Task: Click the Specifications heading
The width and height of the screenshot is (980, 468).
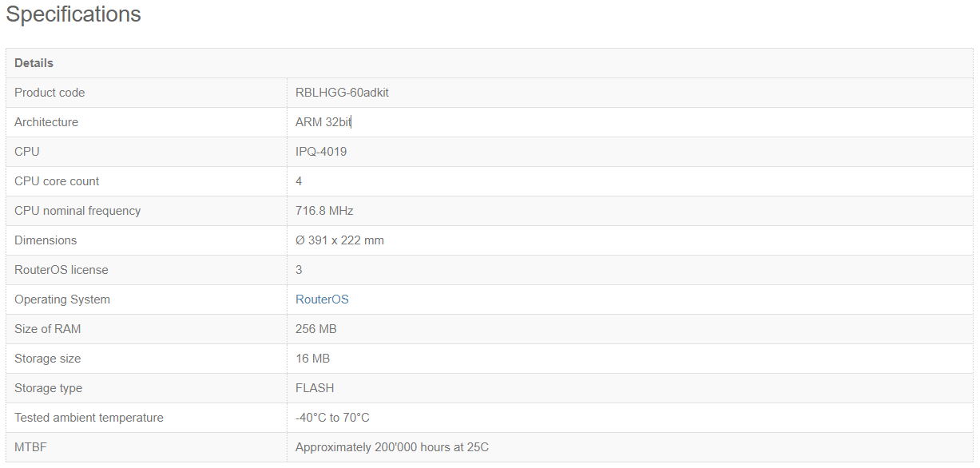Action: click(x=73, y=14)
